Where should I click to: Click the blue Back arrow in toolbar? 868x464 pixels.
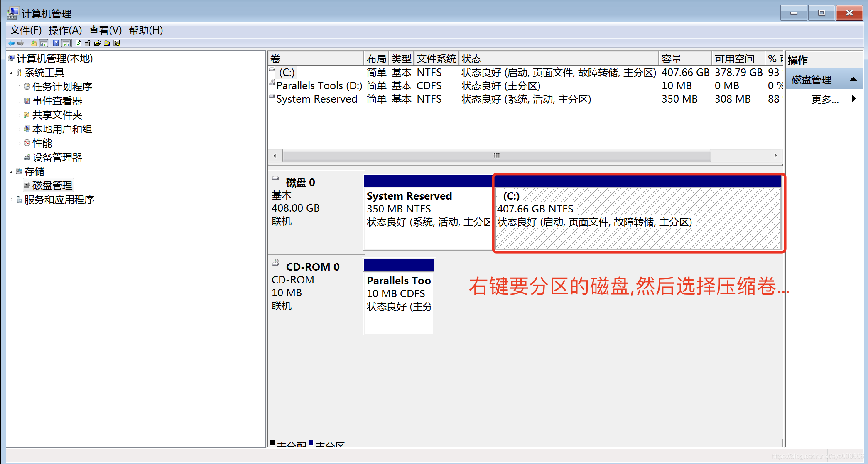pos(11,43)
